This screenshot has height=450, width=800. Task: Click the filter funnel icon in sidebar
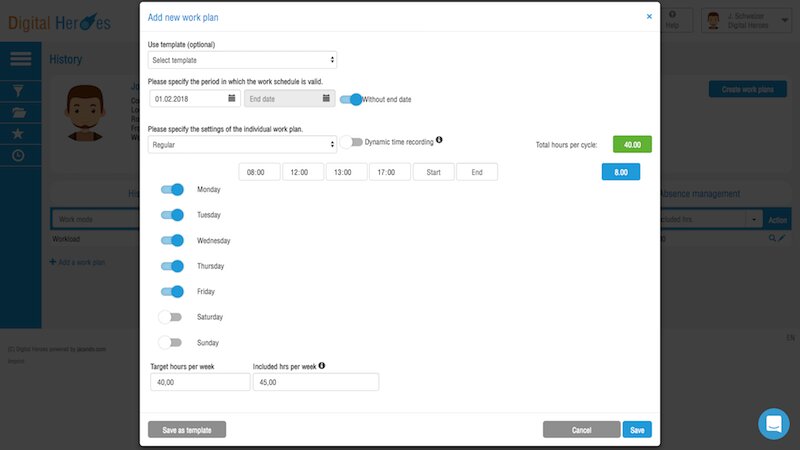(x=20, y=90)
